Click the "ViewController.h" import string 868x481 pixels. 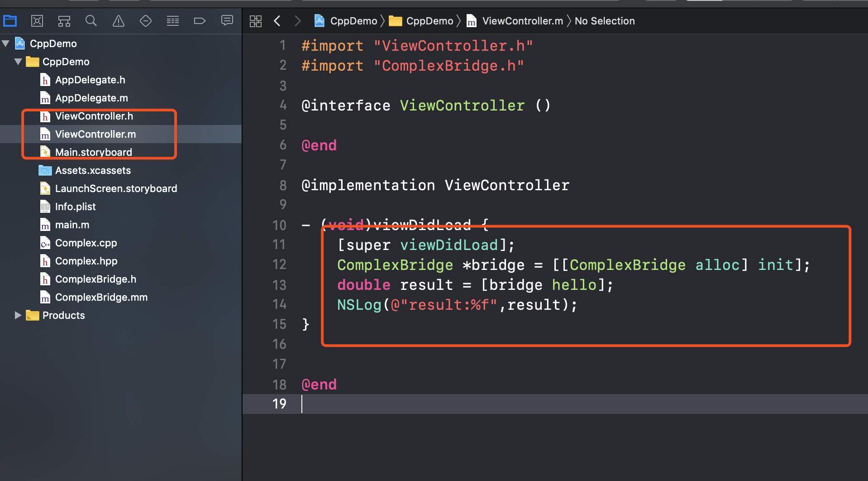(x=453, y=46)
